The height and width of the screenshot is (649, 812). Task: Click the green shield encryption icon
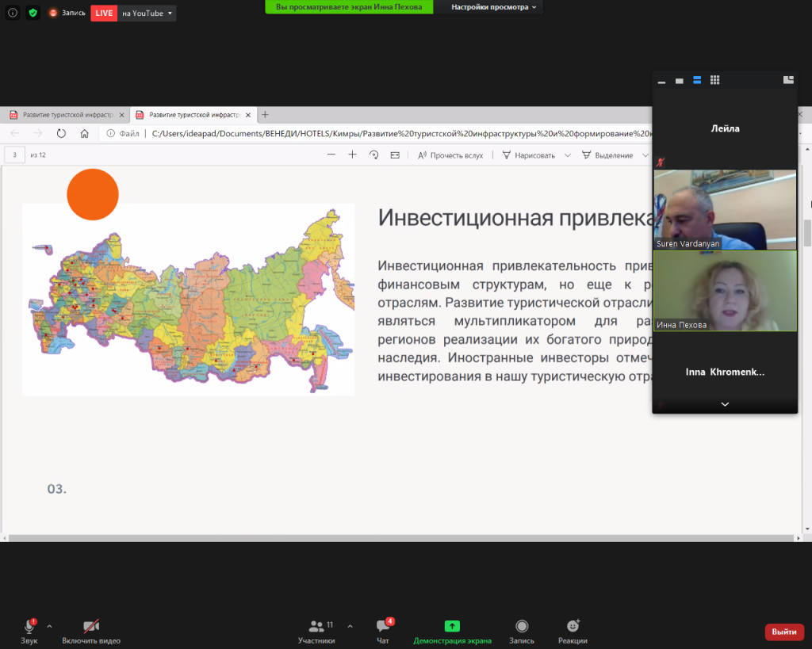click(33, 13)
